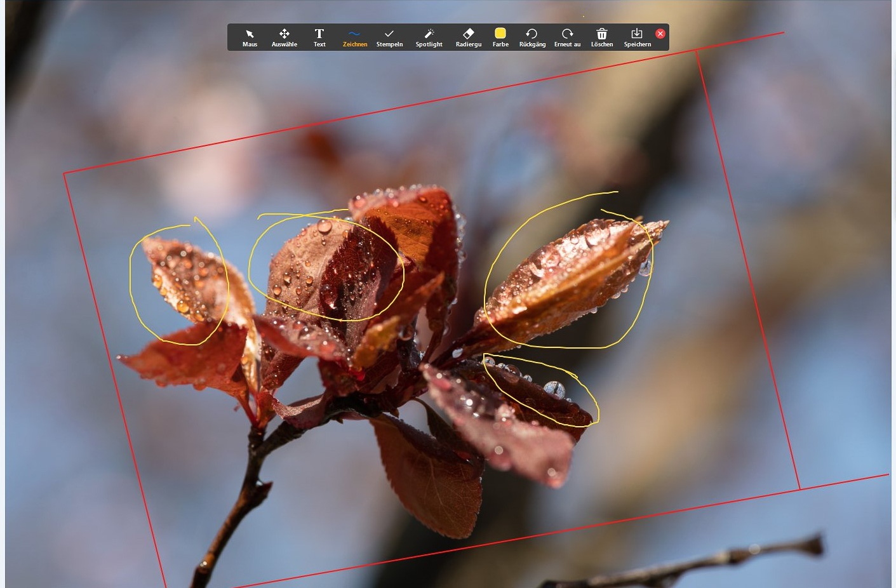Select the Maus pointer tool
Screen dimensions: 896x588
pyautogui.click(x=250, y=37)
